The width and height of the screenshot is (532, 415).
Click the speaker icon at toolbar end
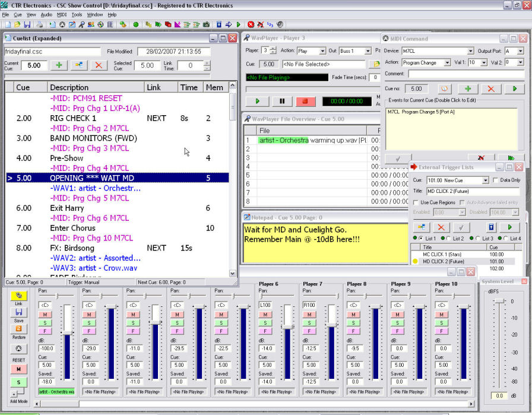[x=280, y=24]
